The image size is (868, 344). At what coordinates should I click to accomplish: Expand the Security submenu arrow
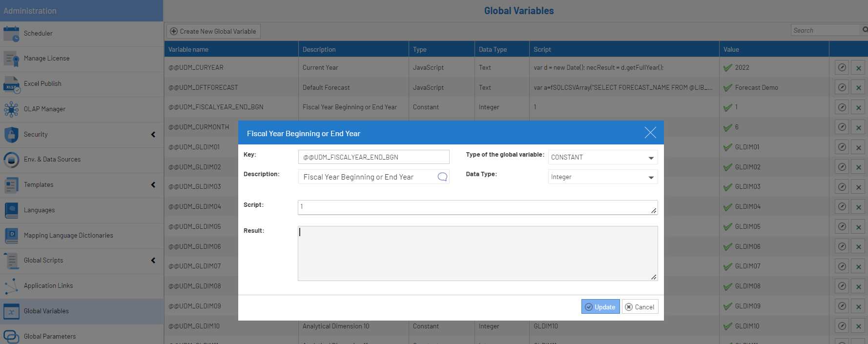[x=153, y=135]
